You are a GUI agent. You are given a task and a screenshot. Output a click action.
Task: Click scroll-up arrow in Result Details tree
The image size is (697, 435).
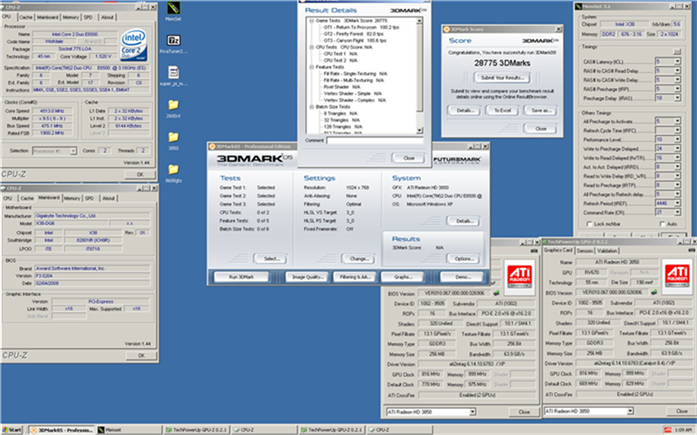click(419, 21)
